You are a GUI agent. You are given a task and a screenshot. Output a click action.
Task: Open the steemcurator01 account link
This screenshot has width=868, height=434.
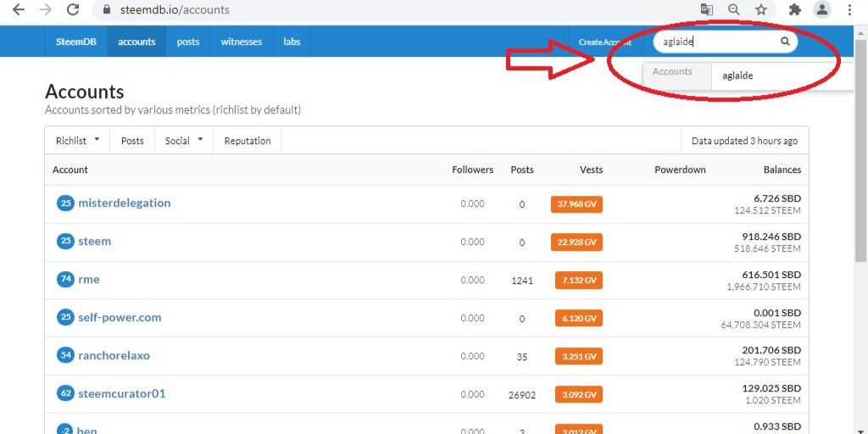point(122,393)
